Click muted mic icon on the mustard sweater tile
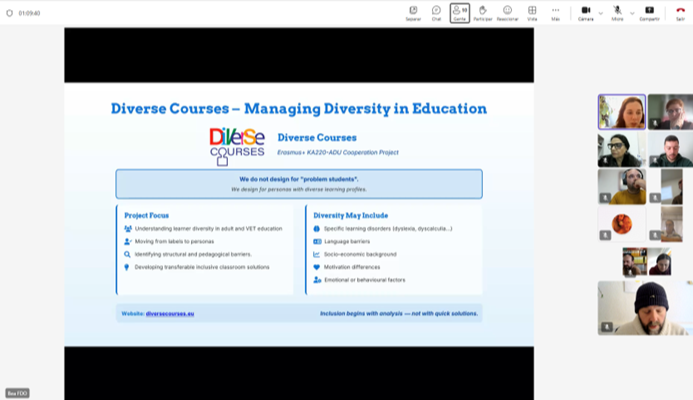This screenshot has width=693, height=400. tap(605, 198)
